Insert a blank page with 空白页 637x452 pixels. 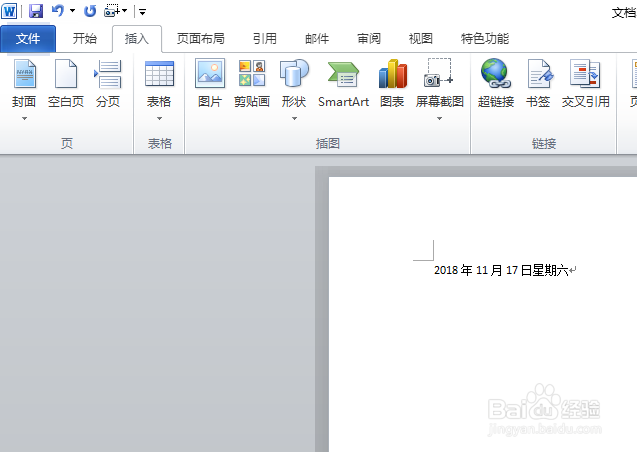(66, 84)
